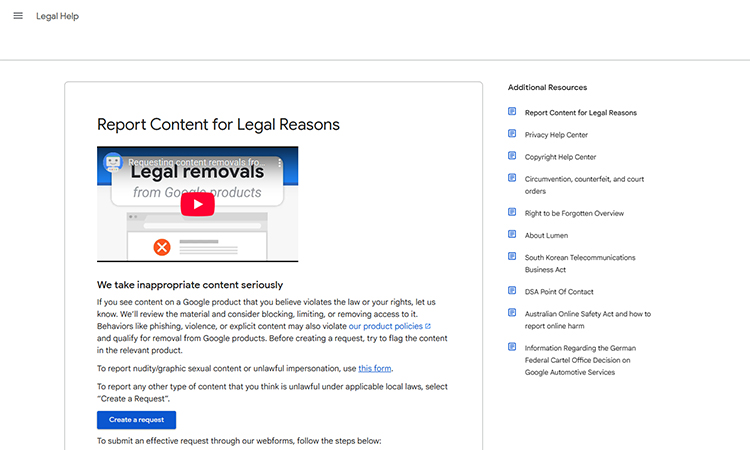Click the article icon beside Copyright Help Center
Image resolution: width=750 pixels, height=450 pixels.
(x=512, y=155)
